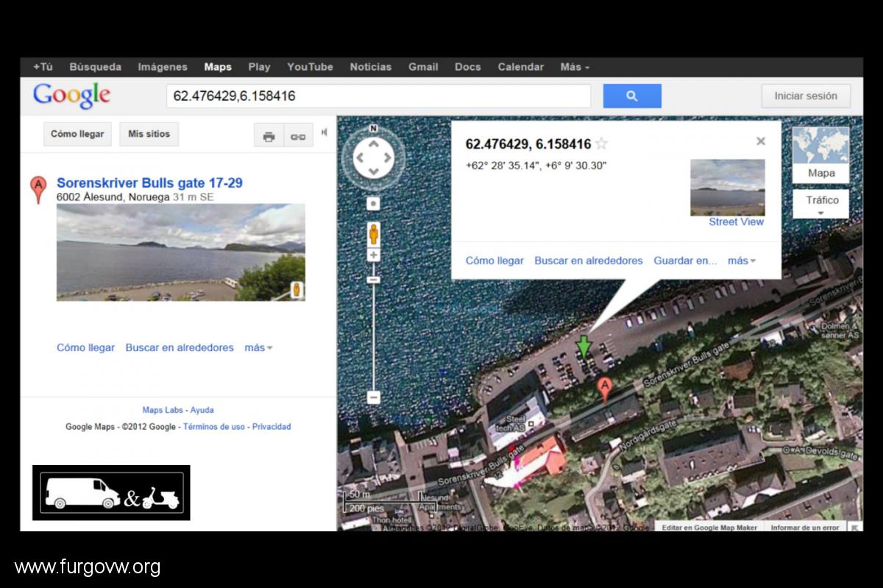Open the Privacidad link
This screenshot has height=588, width=883.
(x=272, y=427)
